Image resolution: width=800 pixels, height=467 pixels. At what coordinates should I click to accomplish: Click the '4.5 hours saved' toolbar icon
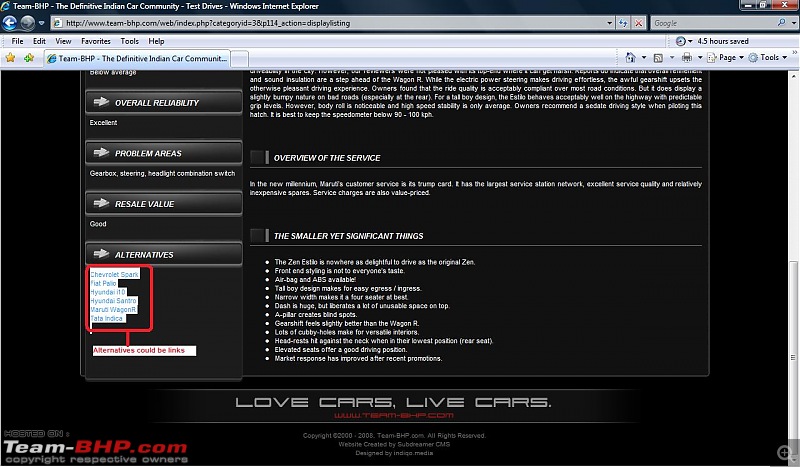(680, 41)
